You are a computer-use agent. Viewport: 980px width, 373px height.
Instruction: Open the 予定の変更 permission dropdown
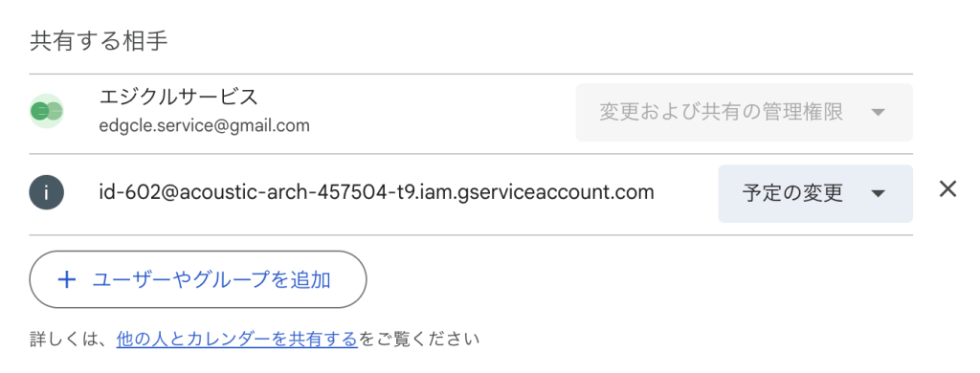(x=815, y=194)
